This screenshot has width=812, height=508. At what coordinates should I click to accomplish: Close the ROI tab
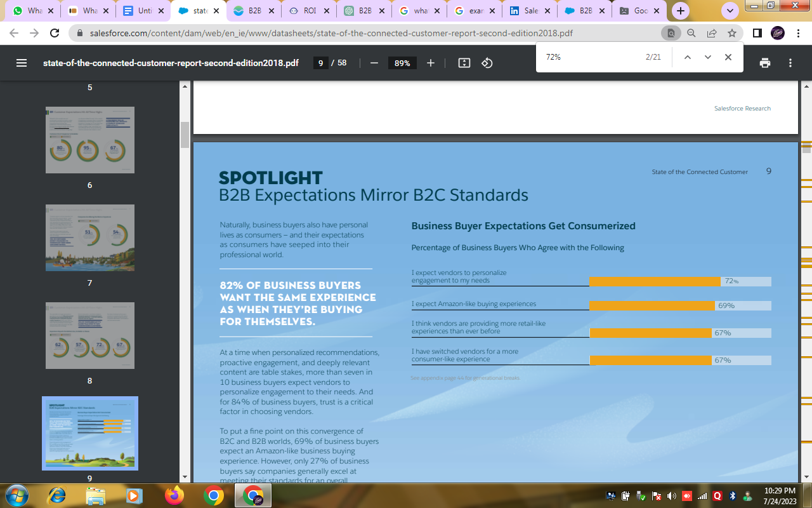(x=326, y=11)
